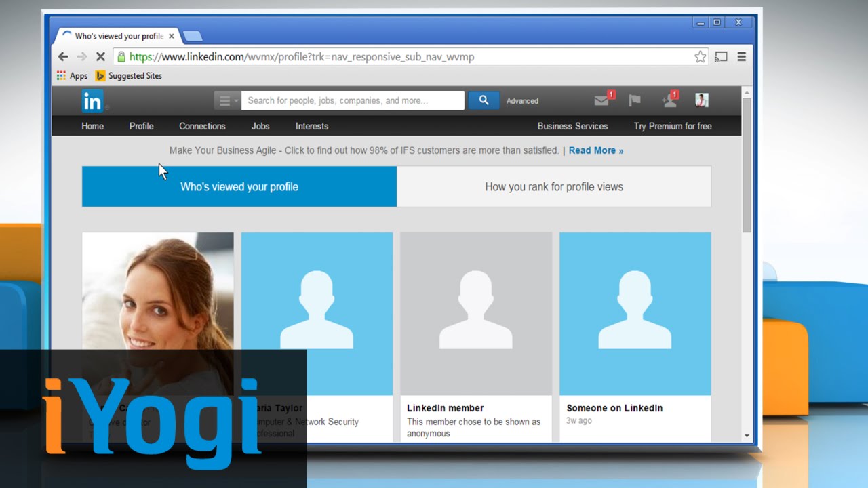Click the blue magnifier search button
Image resolution: width=868 pixels, height=488 pixels.
(484, 100)
